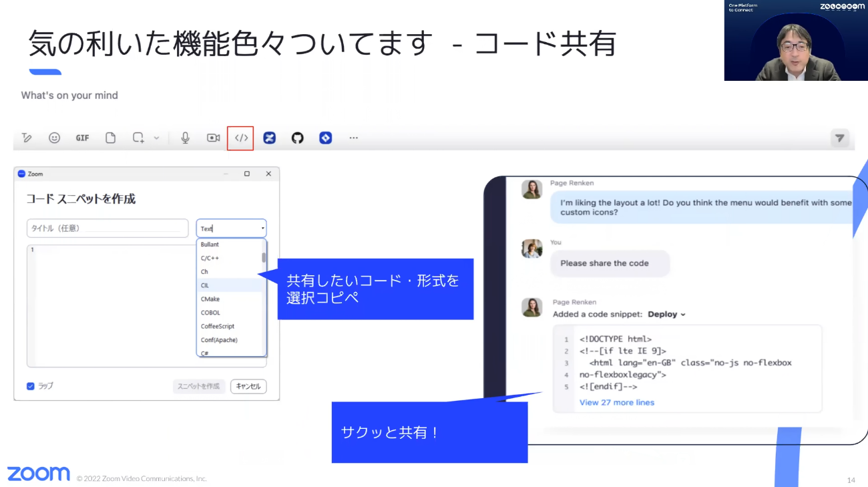Click View 27 more lines link
868x487 pixels.
617,402
